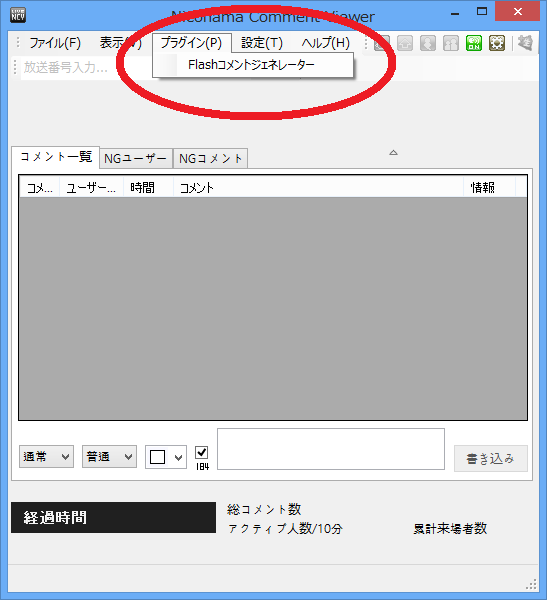The width and height of the screenshot is (547, 600).
Task: Collapse upper panel with the triangle arrow
Action: 394,153
